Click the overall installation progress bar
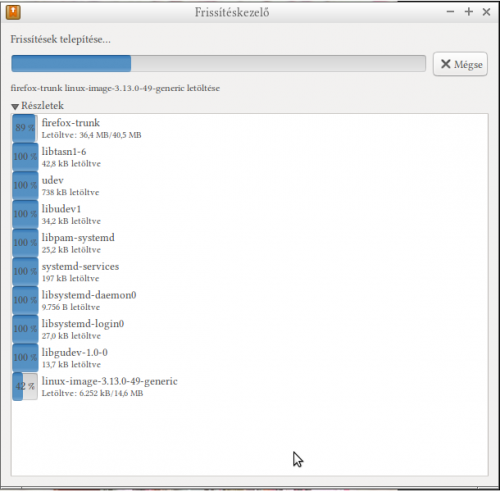 (218, 63)
